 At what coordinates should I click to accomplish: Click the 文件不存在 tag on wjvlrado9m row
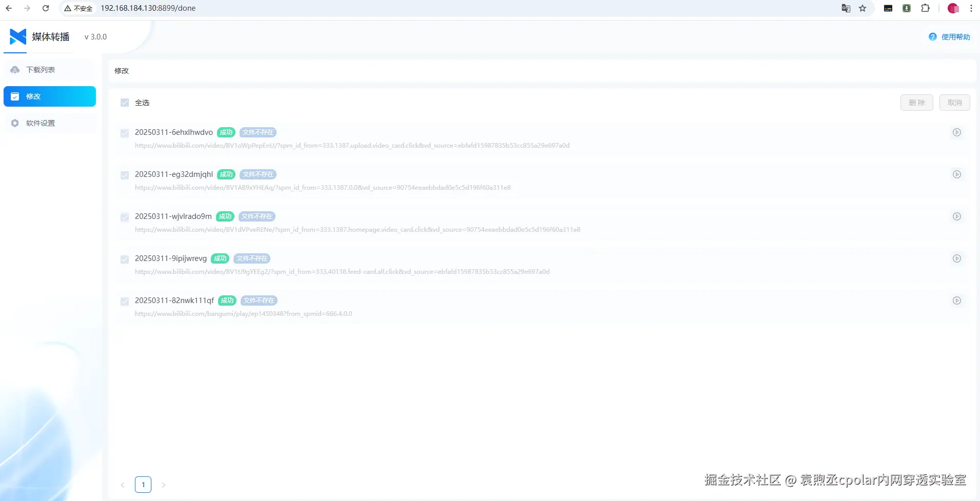click(x=257, y=216)
